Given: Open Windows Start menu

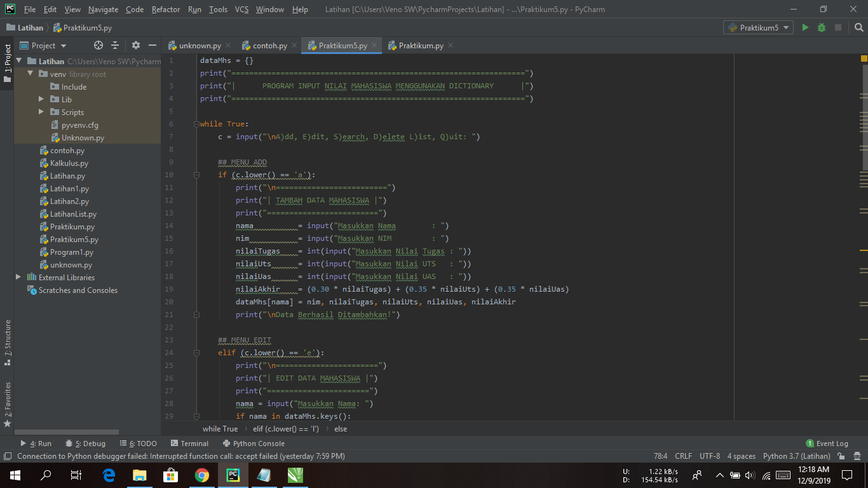Looking at the screenshot, I should click(15, 475).
